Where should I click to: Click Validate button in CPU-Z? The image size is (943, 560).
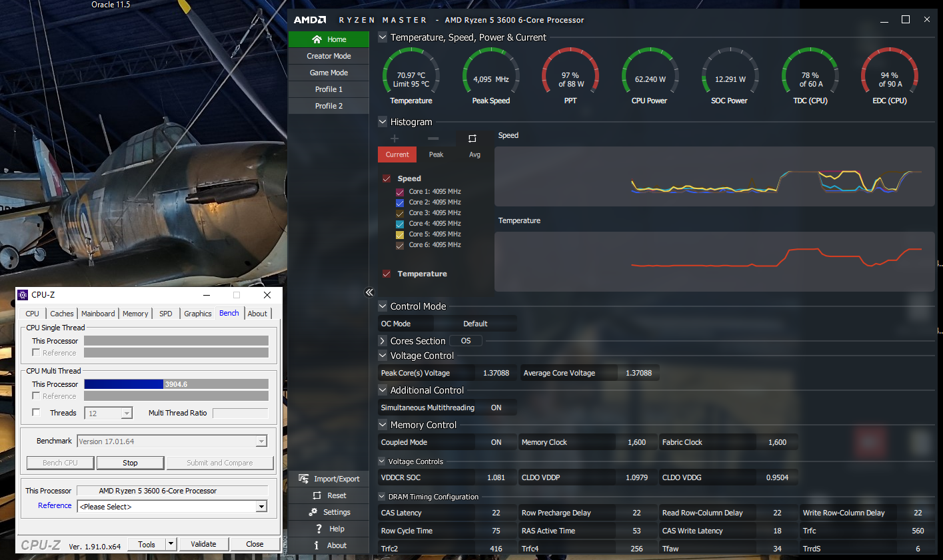(x=203, y=544)
